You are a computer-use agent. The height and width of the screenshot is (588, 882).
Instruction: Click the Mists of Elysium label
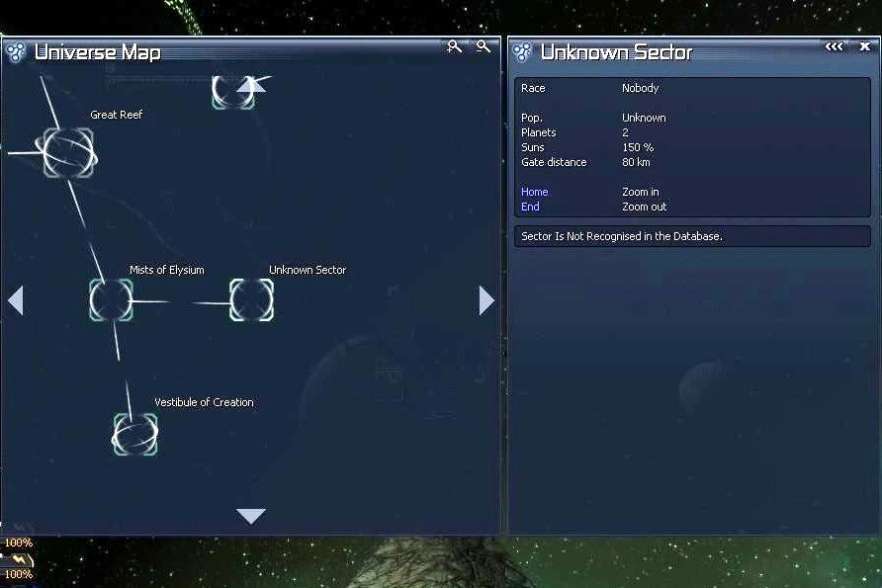click(x=166, y=270)
